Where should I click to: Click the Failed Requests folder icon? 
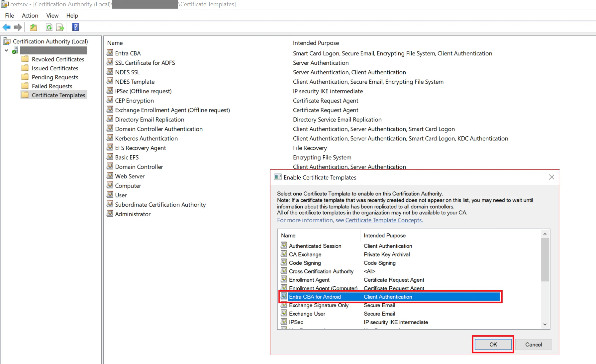(x=25, y=86)
